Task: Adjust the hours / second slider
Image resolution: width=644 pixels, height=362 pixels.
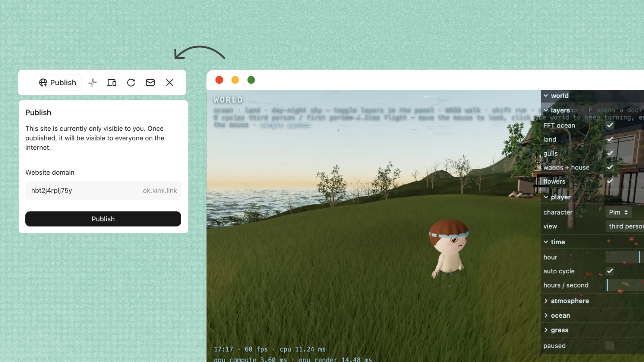Action: click(x=625, y=285)
